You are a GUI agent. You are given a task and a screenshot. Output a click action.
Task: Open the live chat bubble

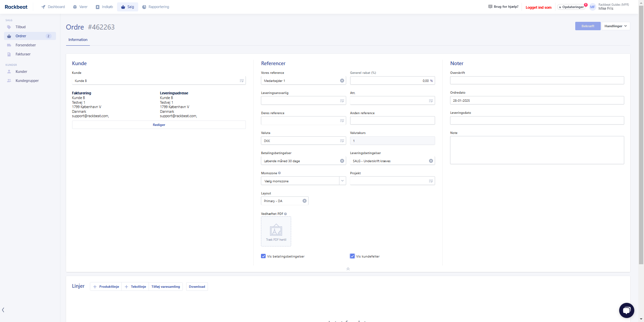click(626, 310)
